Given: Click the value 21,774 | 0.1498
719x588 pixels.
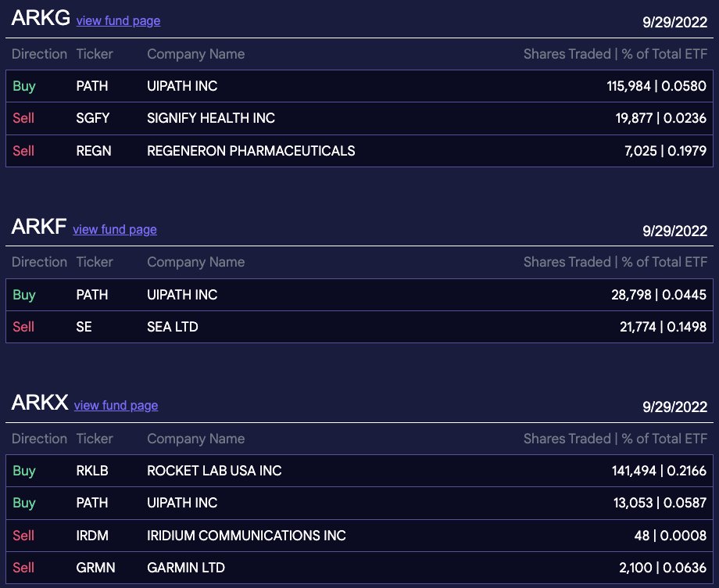Looking at the screenshot, I should (x=663, y=327).
